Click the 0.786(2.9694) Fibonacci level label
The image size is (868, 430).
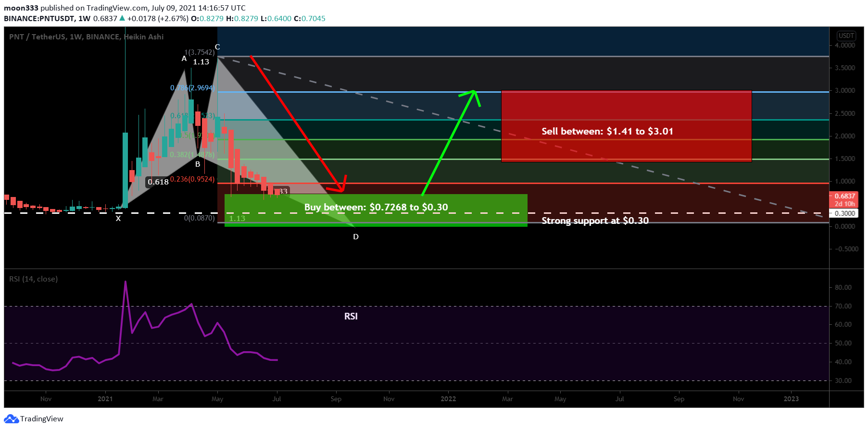pyautogui.click(x=192, y=88)
